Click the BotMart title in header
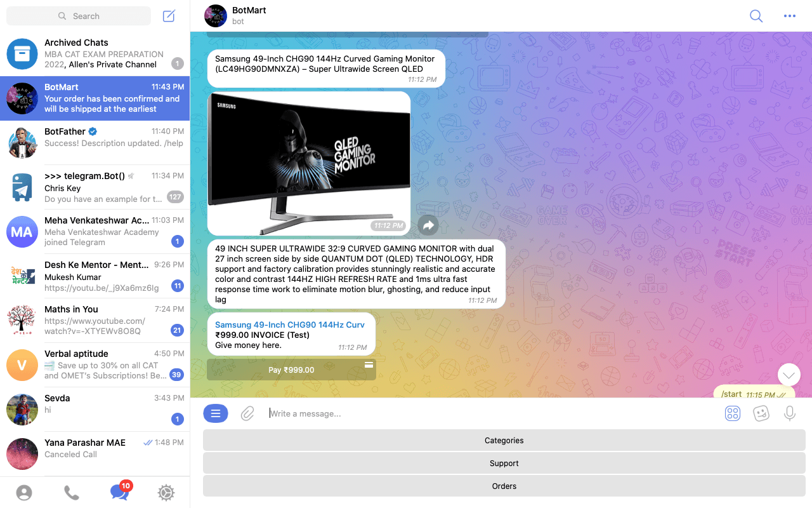The height and width of the screenshot is (508, 812). [249, 10]
